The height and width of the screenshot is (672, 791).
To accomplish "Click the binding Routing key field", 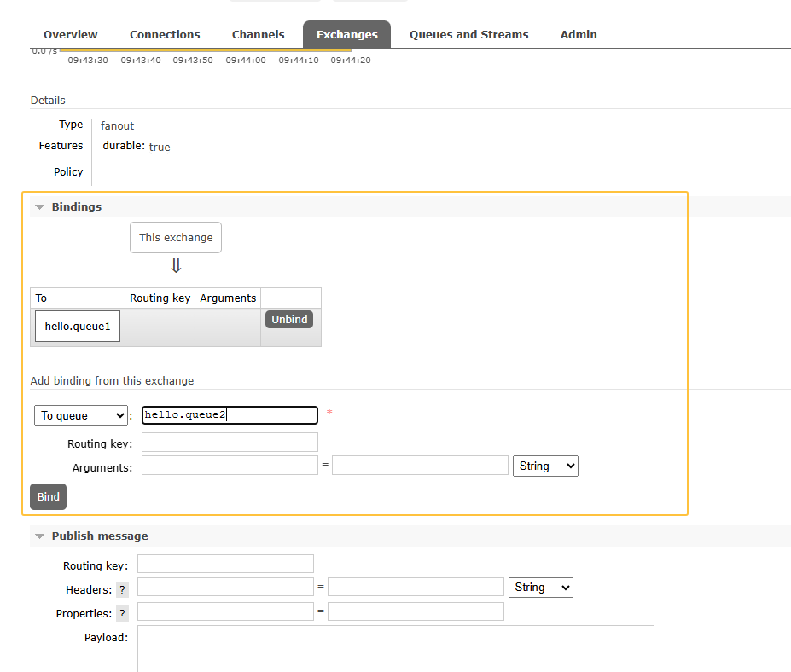I will (x=230, y=442).
